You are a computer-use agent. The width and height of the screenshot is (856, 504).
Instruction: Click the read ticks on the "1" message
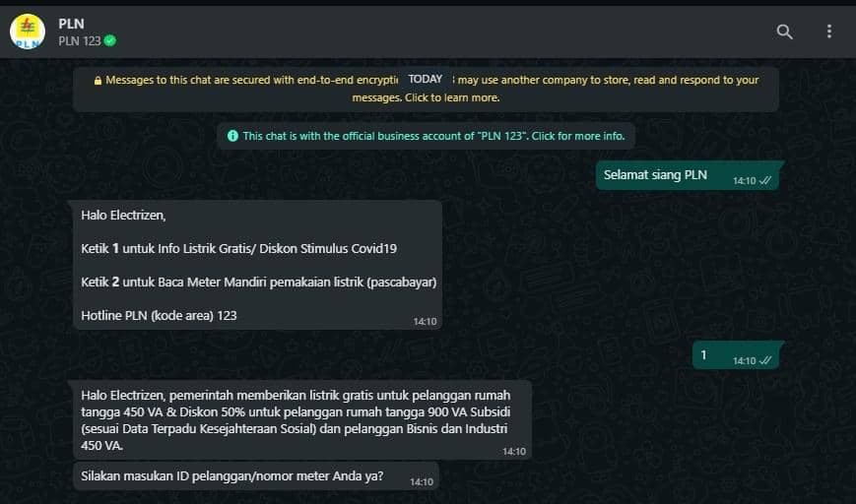click(765, 360)
